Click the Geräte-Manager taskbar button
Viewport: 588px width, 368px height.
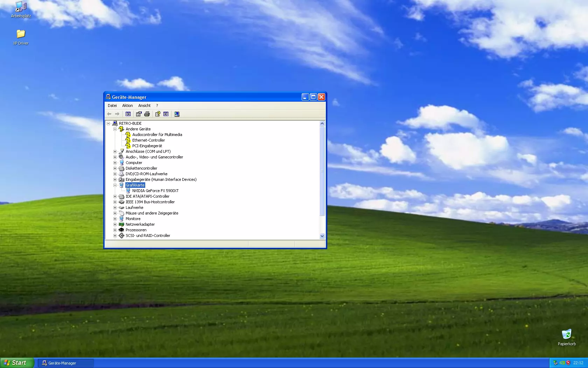point(66,363)
